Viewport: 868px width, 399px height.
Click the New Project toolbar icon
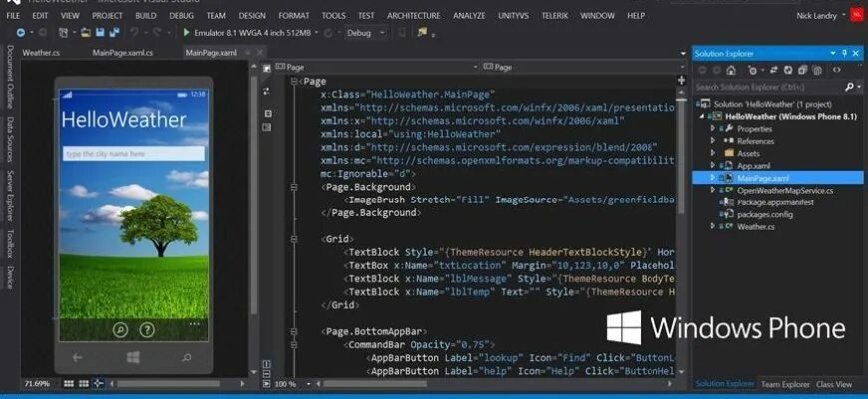click(63, 33)
